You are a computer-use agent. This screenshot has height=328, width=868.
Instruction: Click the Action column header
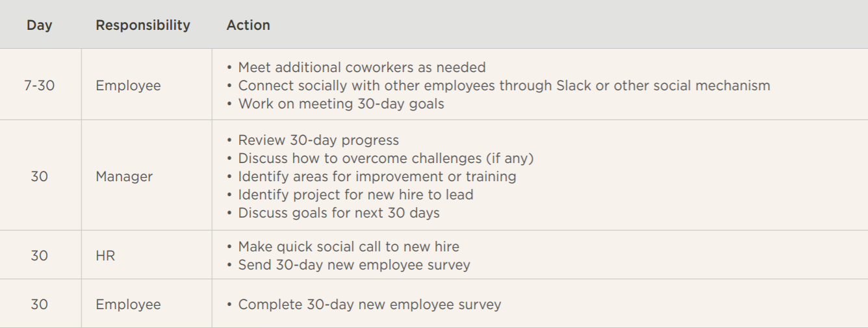click(248, 25)
